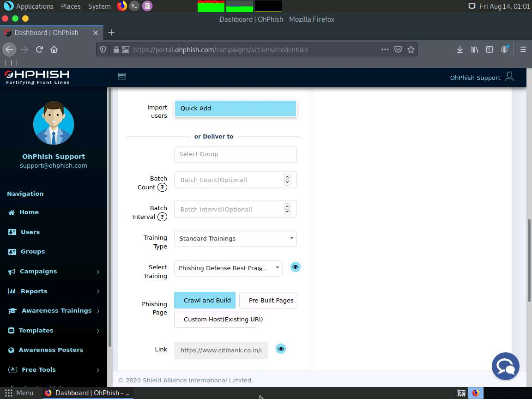
Task: Click the Batch Count input field
Action: click(x=235, y=180)
